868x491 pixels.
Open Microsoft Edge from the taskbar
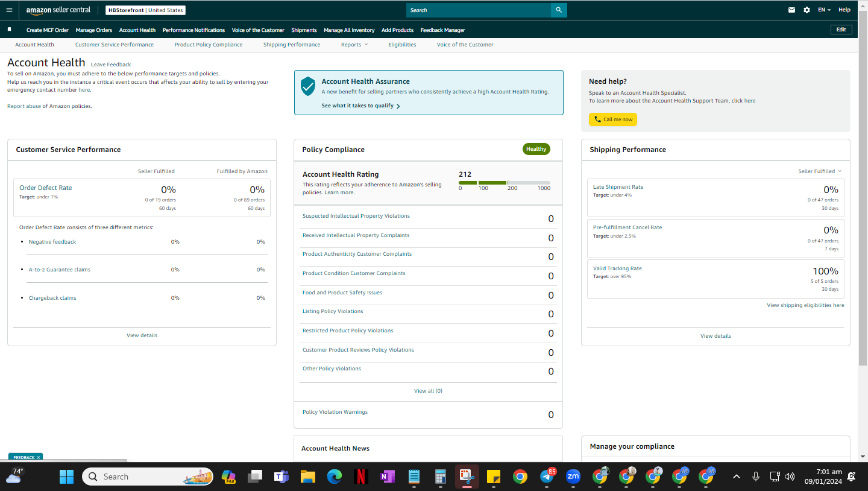335,477
